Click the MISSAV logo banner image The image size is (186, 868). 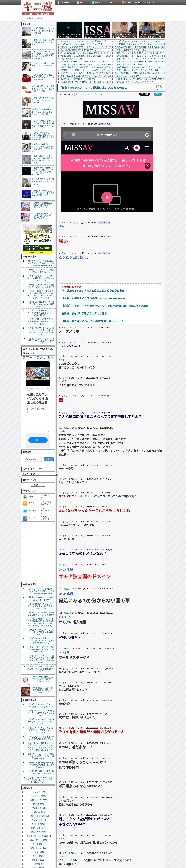point(110,110)
